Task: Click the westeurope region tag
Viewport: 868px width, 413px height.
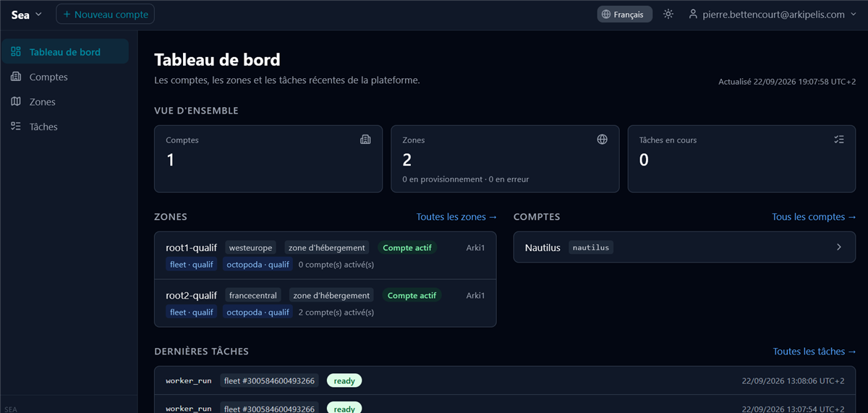Action: pyautogui.click(x=251, y=247)
